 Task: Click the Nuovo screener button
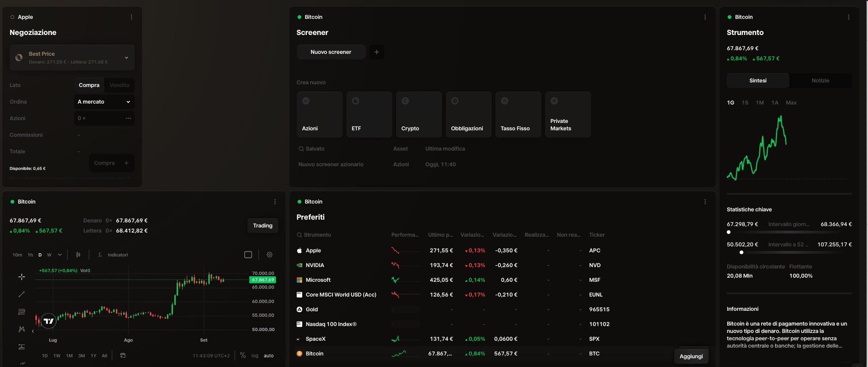click(x=331, y=52)
